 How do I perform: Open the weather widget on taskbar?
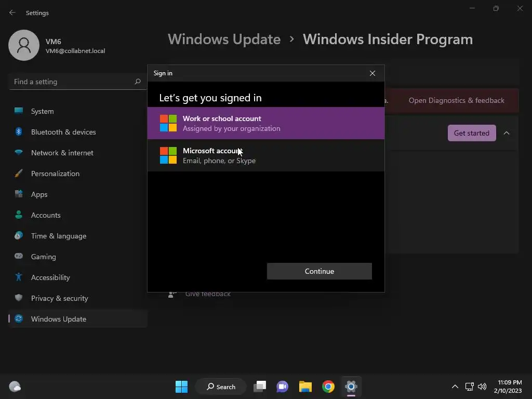click(x=15, y=387)
